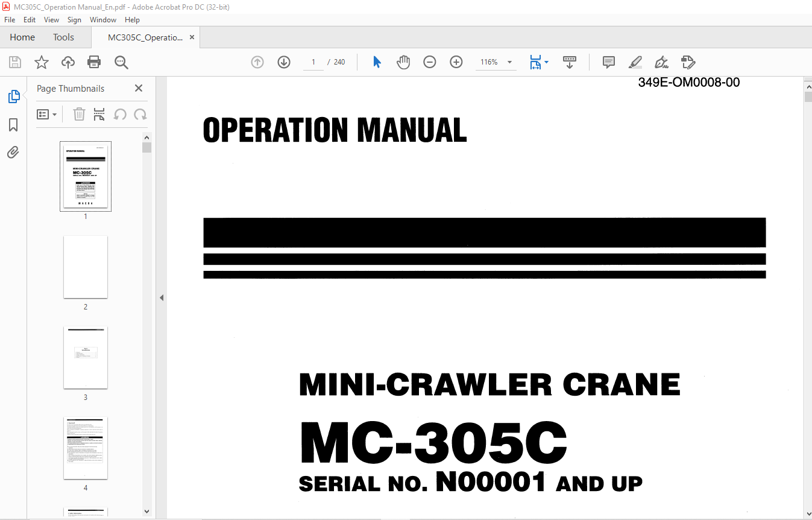Click the fit page width icon
The height and width of the screenshot is (520, 812).
[x=535, y=62]
